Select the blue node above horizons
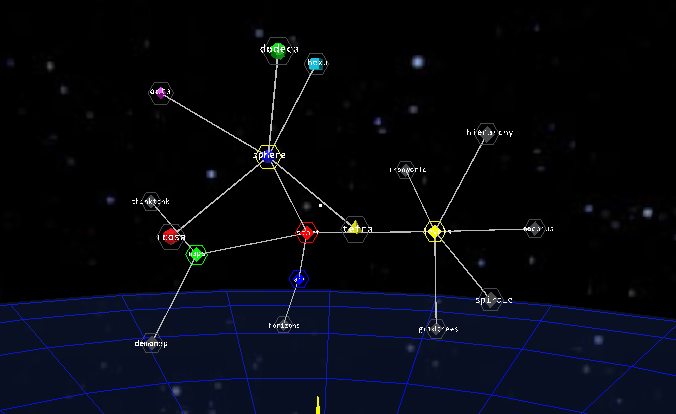The image size is (676, 414). 299,278
